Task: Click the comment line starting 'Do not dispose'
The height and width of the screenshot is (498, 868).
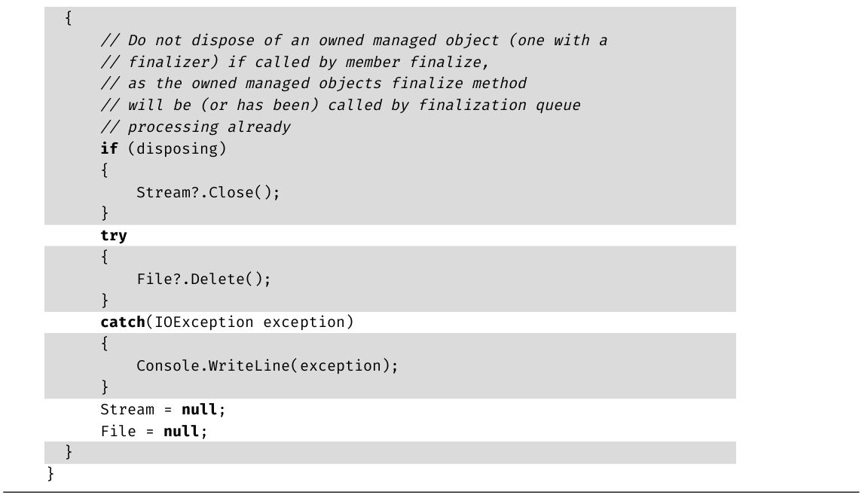Action: pos(354,40)
